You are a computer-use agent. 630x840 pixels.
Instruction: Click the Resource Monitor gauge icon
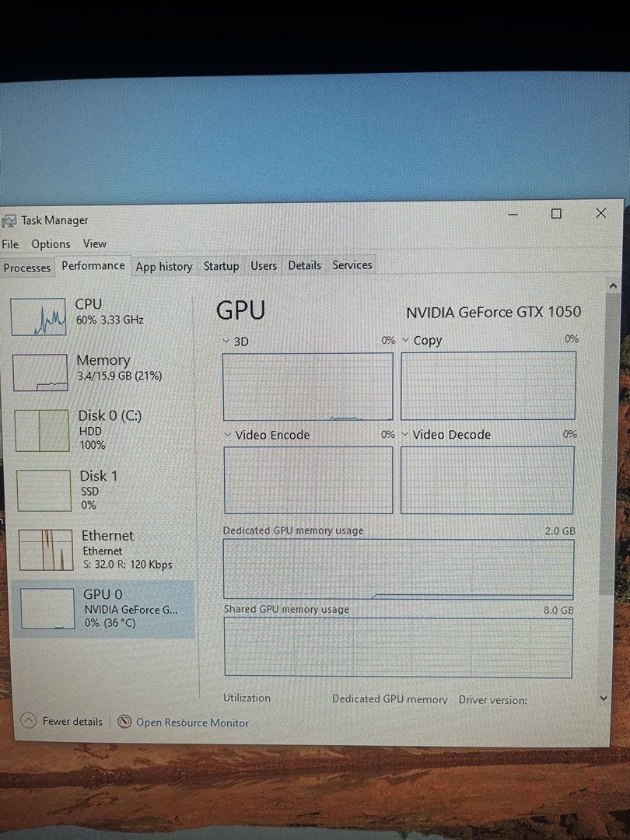[x=124, y=722]
